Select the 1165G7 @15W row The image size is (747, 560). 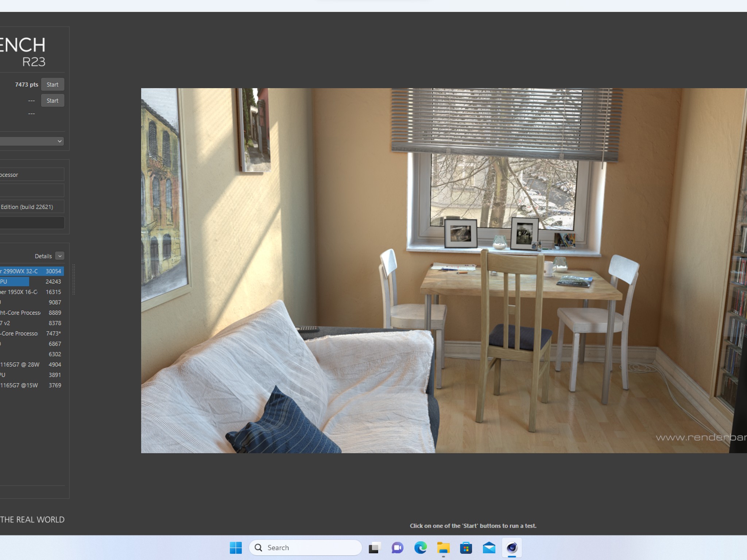(x=32, y=385)
